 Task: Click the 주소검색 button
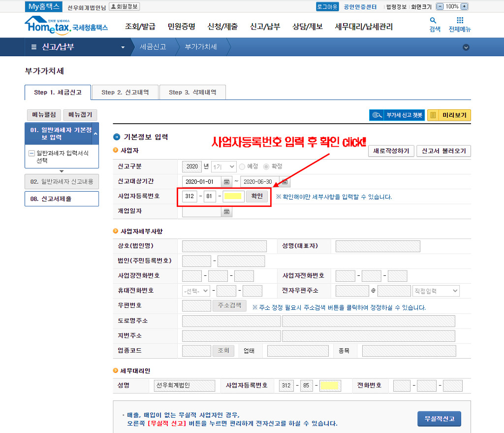pyautogui.click(x=229, y=305)
